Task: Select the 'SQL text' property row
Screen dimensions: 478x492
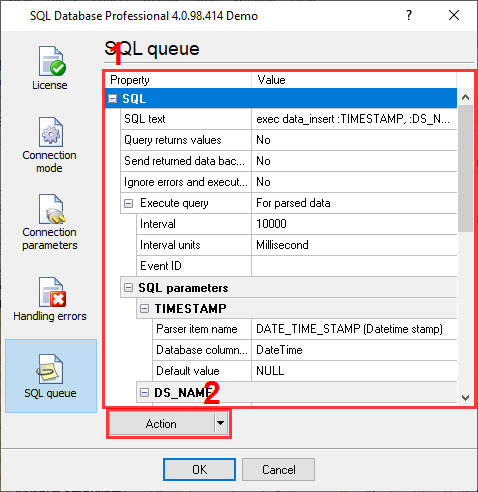Action: click(x=186, y=119)
